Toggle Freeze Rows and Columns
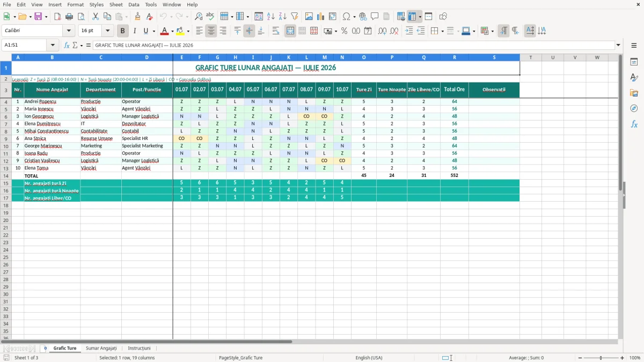The width and height of the screenshot is (644, 362). [412, 17]
